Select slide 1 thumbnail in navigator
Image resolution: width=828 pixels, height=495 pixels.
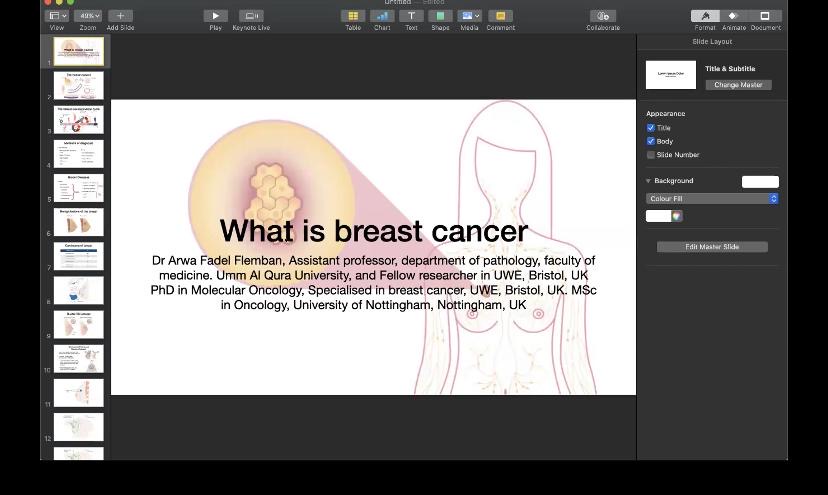79,51
